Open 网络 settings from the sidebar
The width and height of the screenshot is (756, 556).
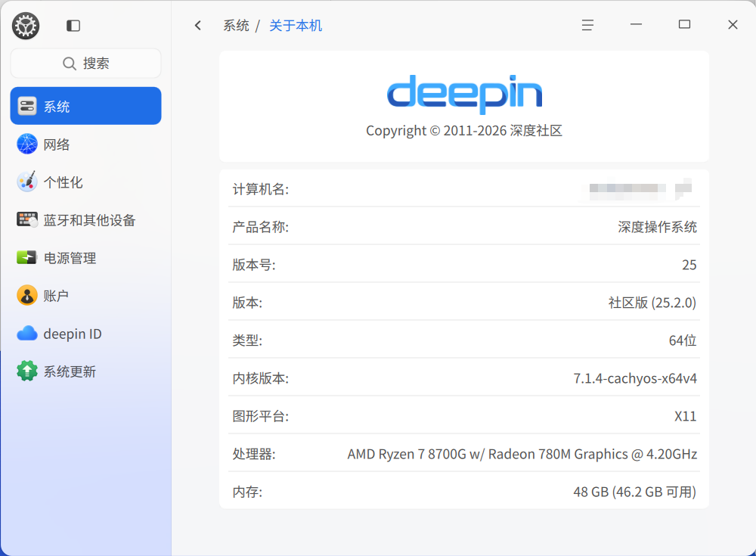point(86,144)
